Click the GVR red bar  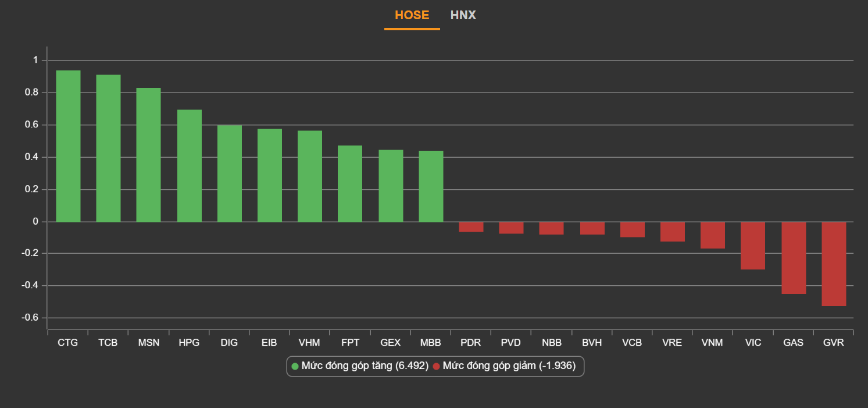833,264
